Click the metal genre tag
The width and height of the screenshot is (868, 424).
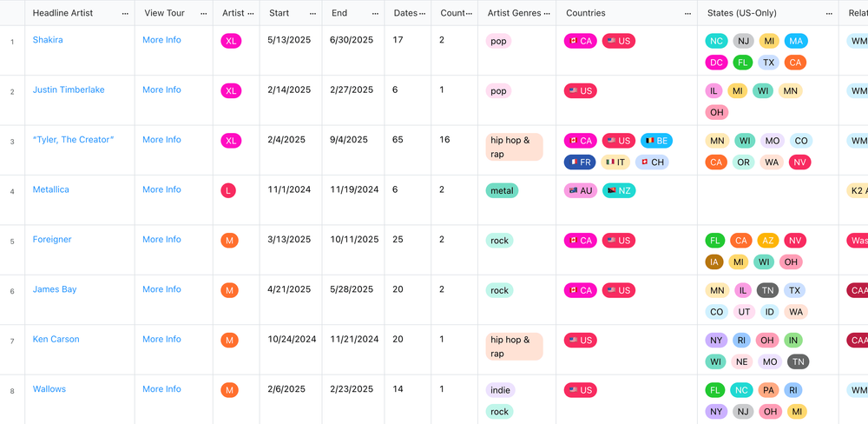click(x=502, y=190)
